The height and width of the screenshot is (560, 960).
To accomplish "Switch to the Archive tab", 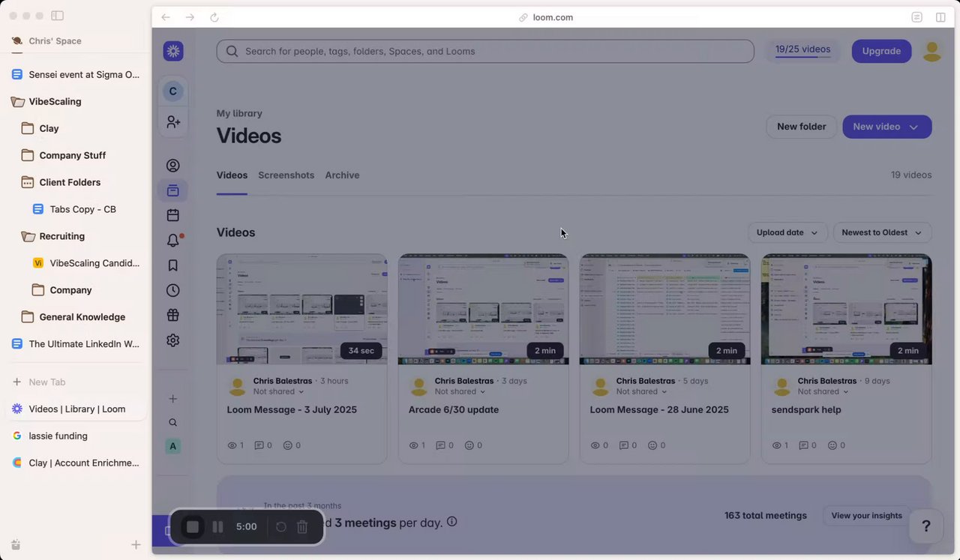I will coord(342,175).
